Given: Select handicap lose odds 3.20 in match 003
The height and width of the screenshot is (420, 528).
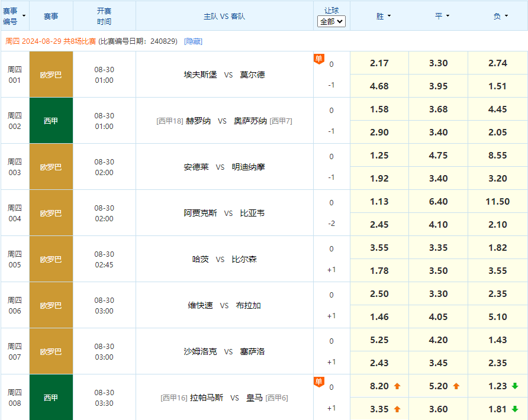Looking at the screenshot, I should click(x=498, y=179).
